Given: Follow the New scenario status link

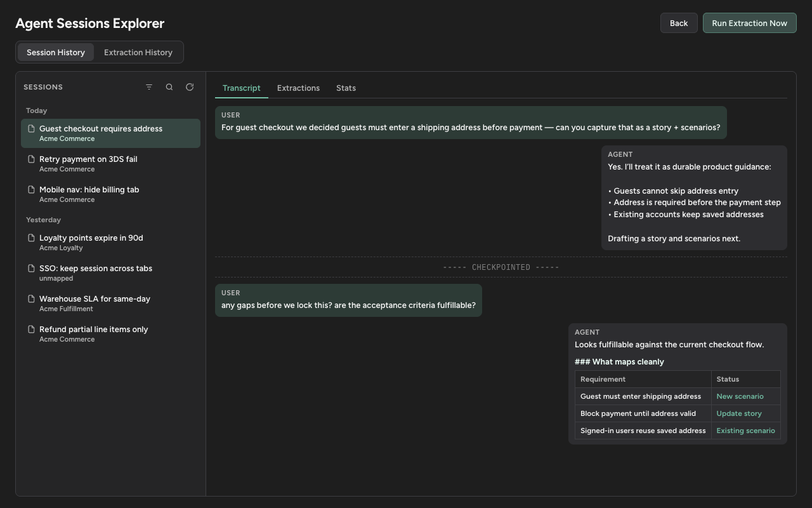Looking at the screenshot, I should tap(740, 396).
